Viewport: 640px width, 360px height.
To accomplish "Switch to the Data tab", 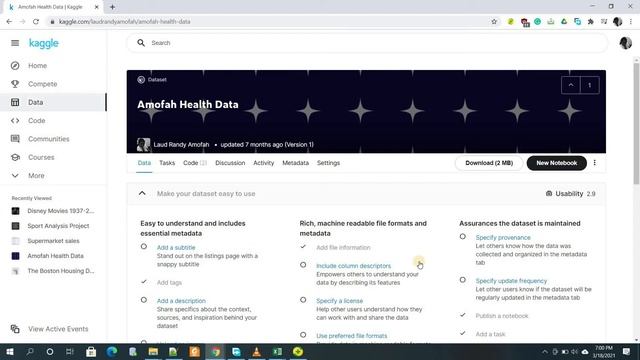I will (x=144, y=163).
